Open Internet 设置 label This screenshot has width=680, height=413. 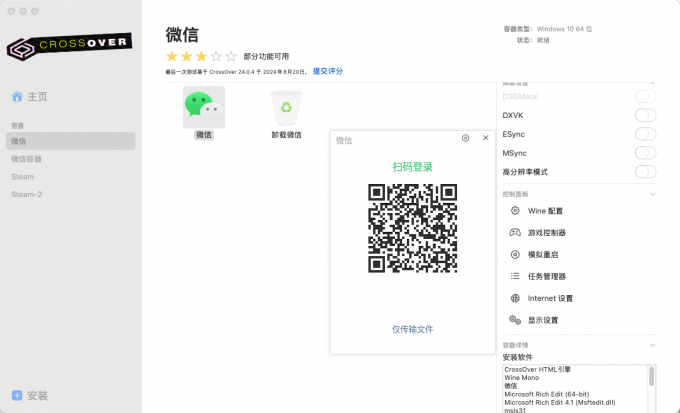550,298
